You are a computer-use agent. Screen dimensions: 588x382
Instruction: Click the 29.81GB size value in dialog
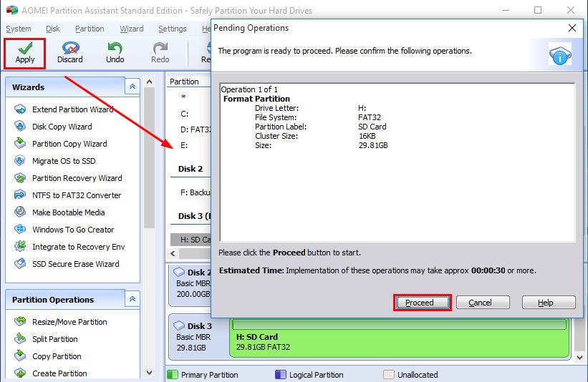pos(373,145)
